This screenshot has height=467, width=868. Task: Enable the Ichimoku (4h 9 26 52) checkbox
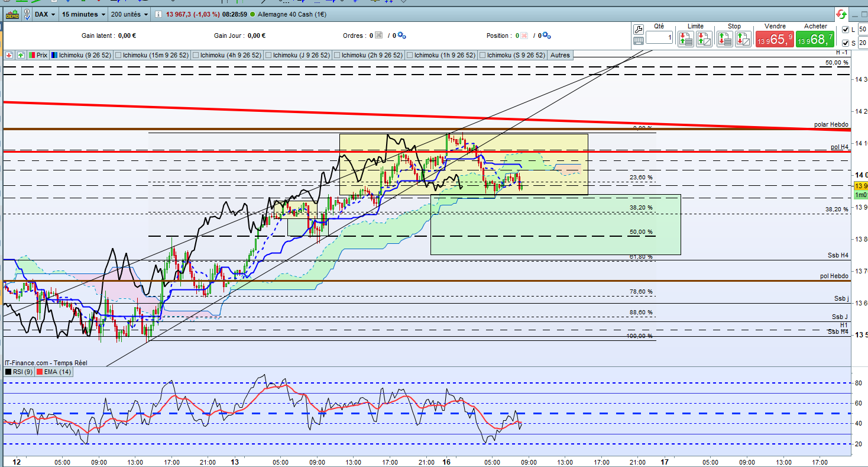tap(195, 55)
